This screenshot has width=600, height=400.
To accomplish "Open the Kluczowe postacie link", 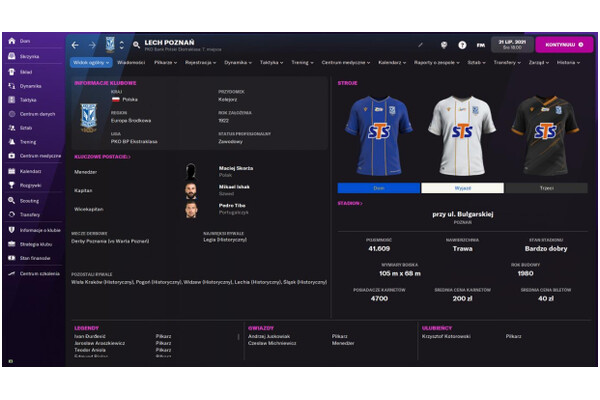I will pyautogui.click(x=102, y=157).
